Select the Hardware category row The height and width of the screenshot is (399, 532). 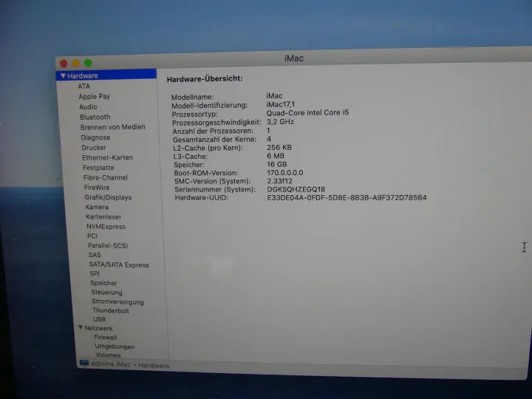tap(106, 75)
